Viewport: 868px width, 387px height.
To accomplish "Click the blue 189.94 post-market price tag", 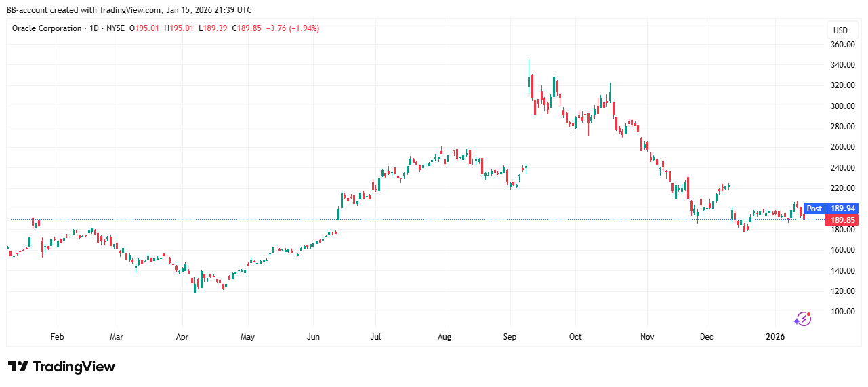I will coord(842,209).
